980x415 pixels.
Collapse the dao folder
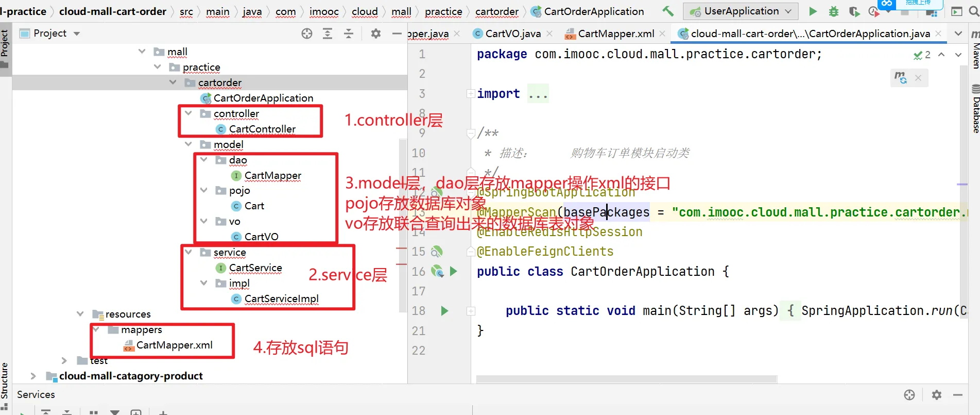[x=204, y=160]
